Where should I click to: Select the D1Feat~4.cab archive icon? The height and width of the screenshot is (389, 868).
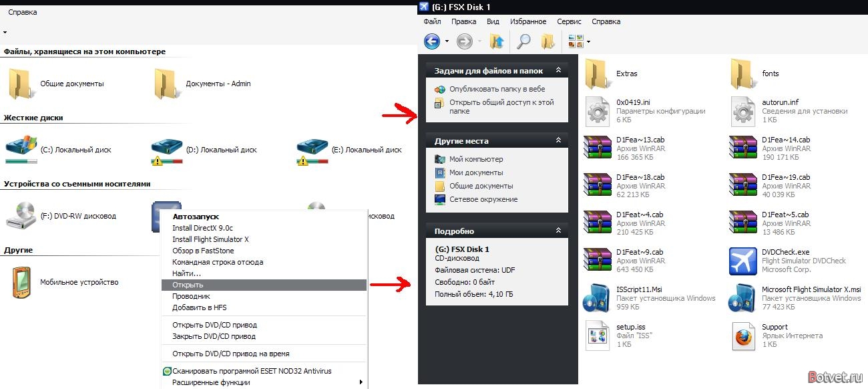point(598,223)
